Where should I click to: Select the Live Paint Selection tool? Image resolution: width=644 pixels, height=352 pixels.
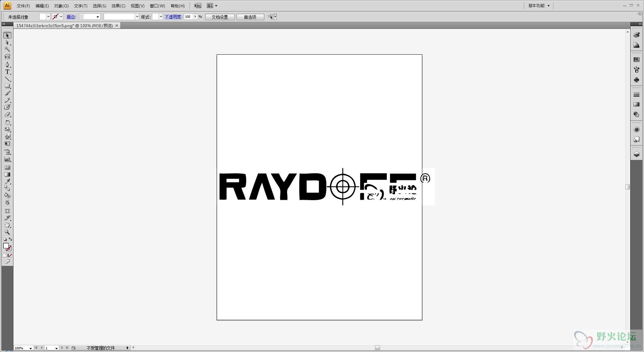[7, 202]
